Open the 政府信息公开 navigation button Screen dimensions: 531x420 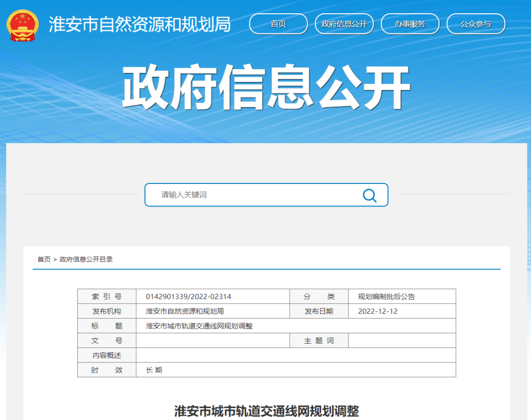click(x=344, y=24)
